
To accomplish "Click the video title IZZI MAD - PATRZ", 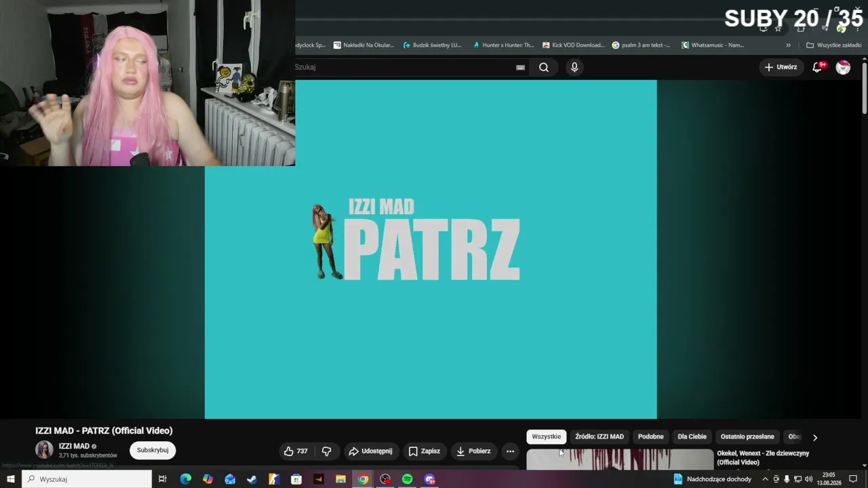I will pos(104,430).
